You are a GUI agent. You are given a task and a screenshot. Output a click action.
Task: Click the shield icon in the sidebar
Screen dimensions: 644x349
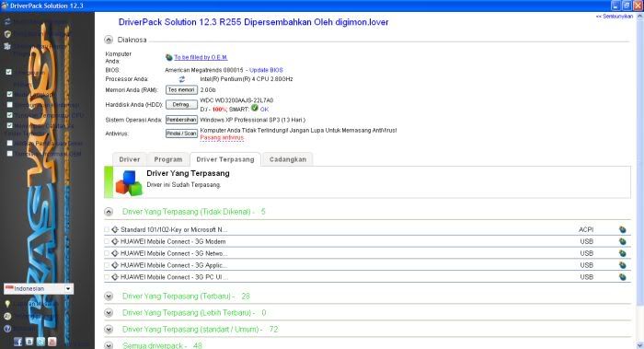click(7, 34)
